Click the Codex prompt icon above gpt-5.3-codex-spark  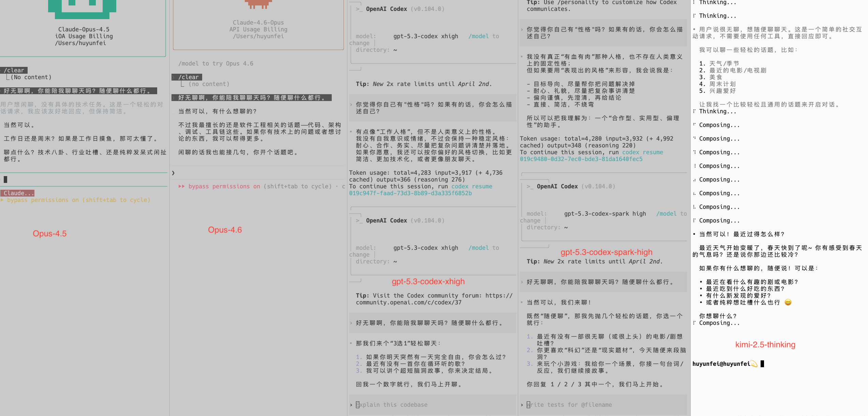pyautogui.click(x=529, y=187)
